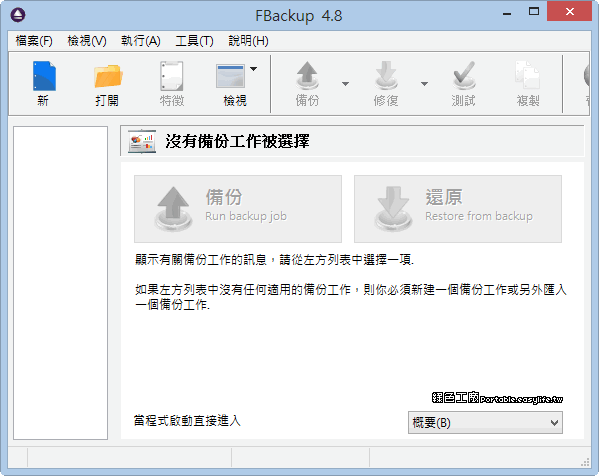The width and height of the screenshot is (599, 476).
Task: Click the presentation chart icon beside 沒有備份工作被選擇
Action: pos(142,141)
